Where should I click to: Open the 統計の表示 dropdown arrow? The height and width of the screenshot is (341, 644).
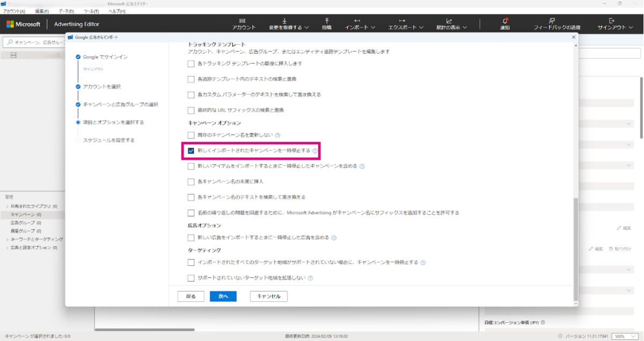(x=465, y=27)
